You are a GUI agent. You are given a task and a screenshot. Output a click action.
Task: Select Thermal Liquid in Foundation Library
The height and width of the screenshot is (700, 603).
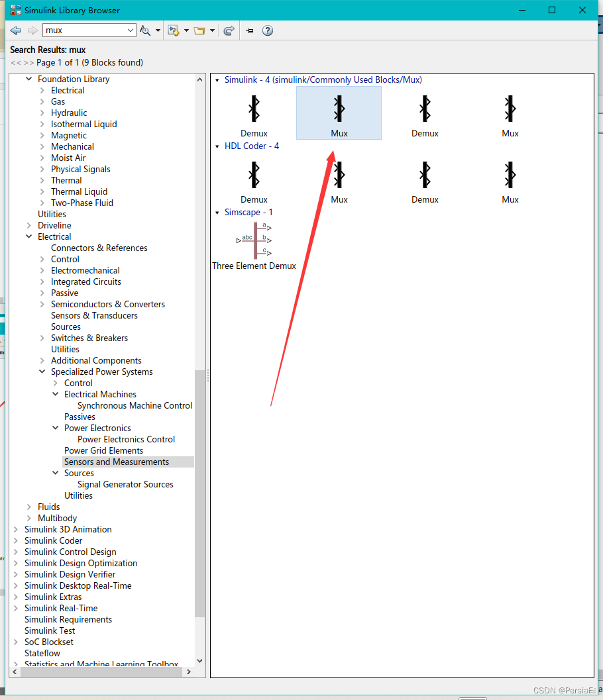[79, 191]
